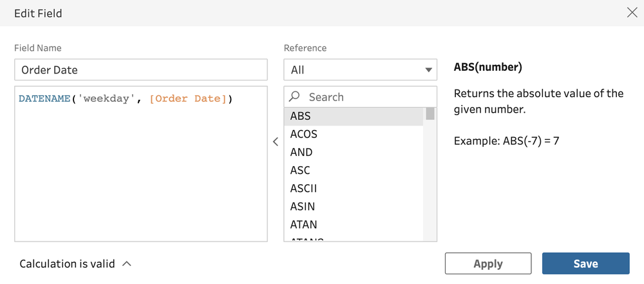The height and width of the screenshot is (284, 644).
Task: Save the calculated field
Action: [x=585, y=263]
